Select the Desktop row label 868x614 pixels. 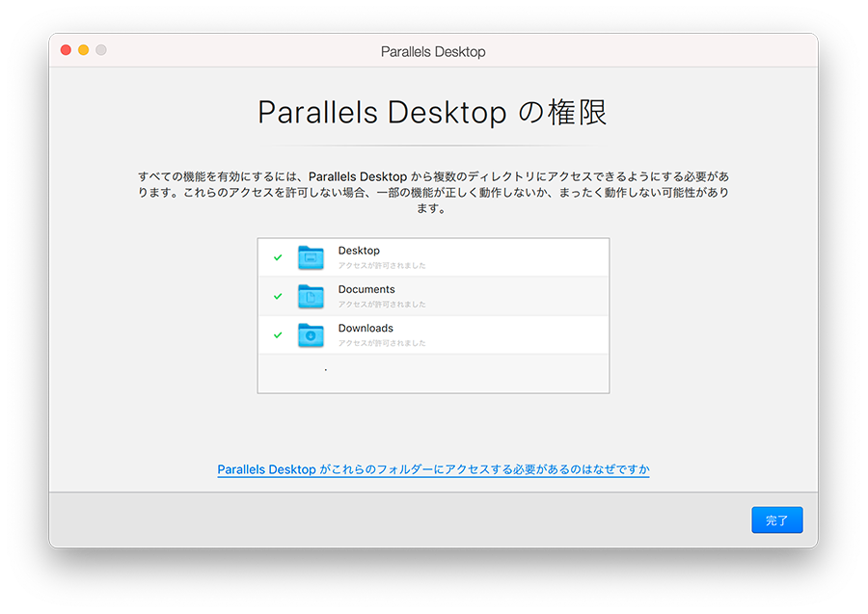click(x=359, y=251)
